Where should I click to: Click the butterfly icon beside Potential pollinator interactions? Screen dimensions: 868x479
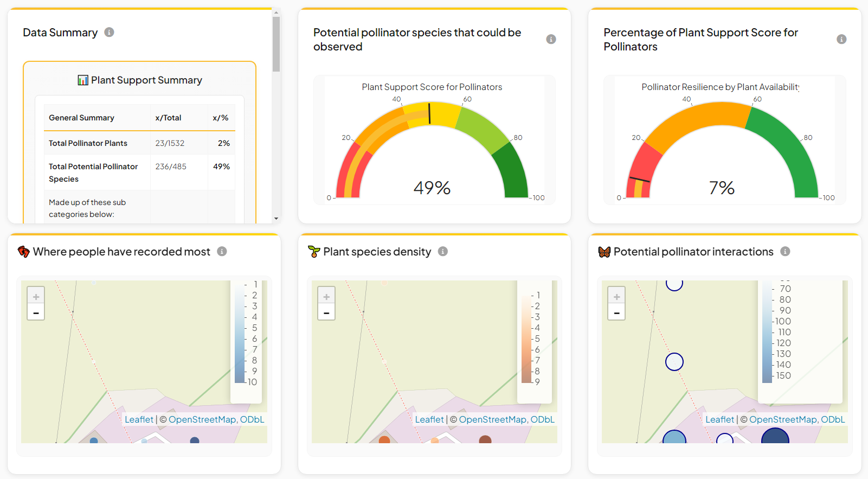pyautogui.click(x=604, y=252)
